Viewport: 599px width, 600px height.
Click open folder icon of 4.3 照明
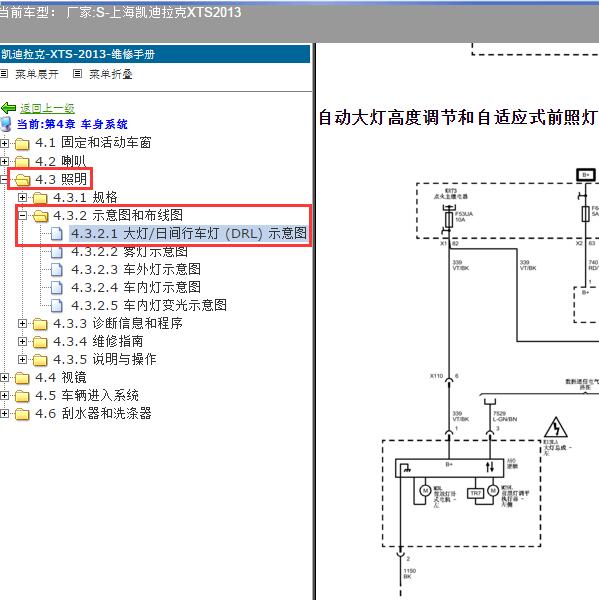(x=23, y=179)
